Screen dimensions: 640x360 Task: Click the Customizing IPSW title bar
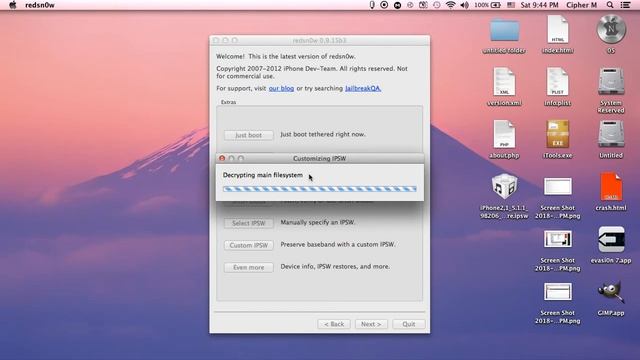(320, 158)
